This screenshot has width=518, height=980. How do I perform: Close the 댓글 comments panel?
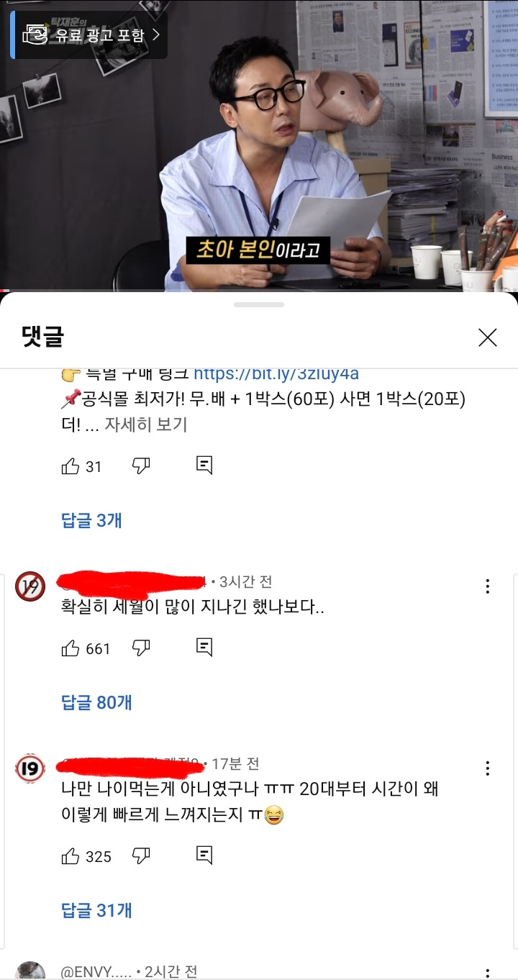[488, 337]
